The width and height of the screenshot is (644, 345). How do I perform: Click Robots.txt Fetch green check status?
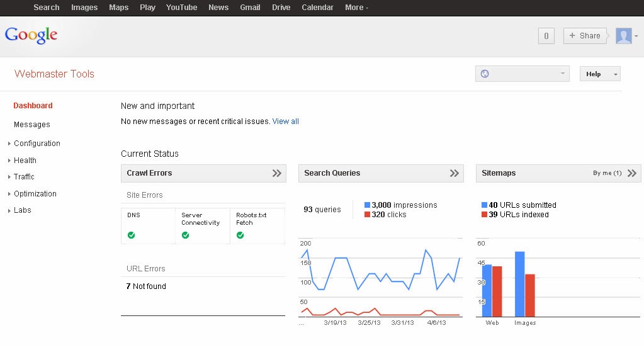pos(240,235)
